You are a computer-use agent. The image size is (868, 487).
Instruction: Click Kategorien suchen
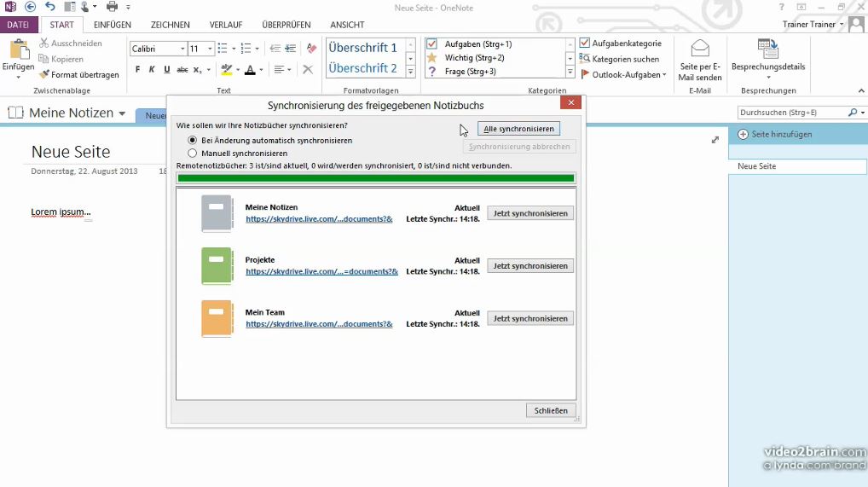(619, 59)
